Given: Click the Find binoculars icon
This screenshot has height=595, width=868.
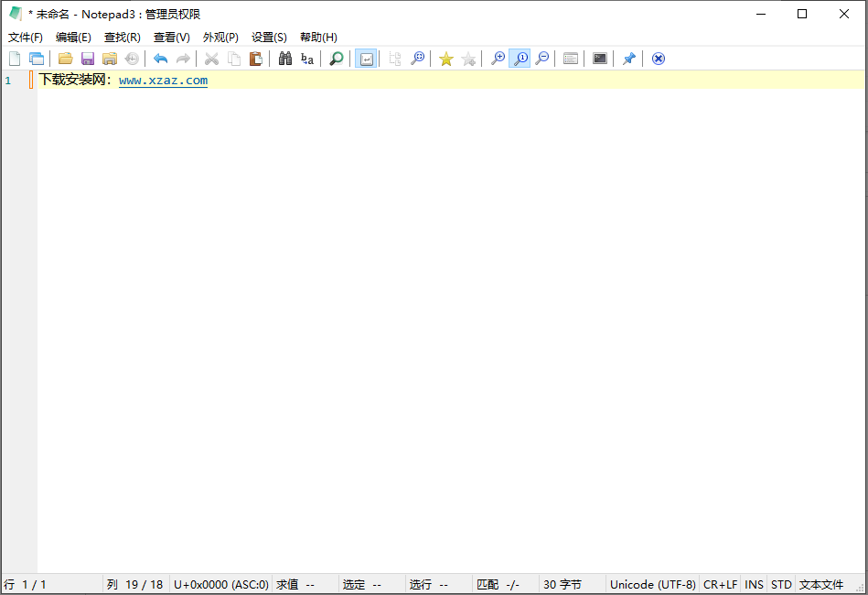Looking at the screenshot, I should click(285, 59).
